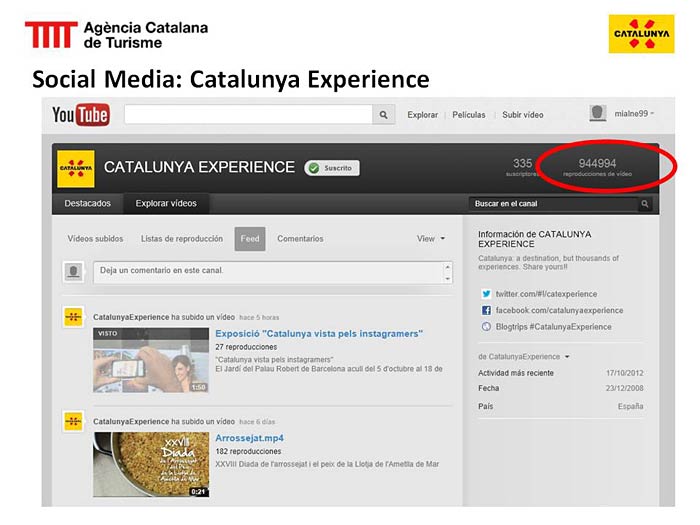Click the YouTube search magnifier button
This screenshot has width=700, height=525.
click(383, 115)
